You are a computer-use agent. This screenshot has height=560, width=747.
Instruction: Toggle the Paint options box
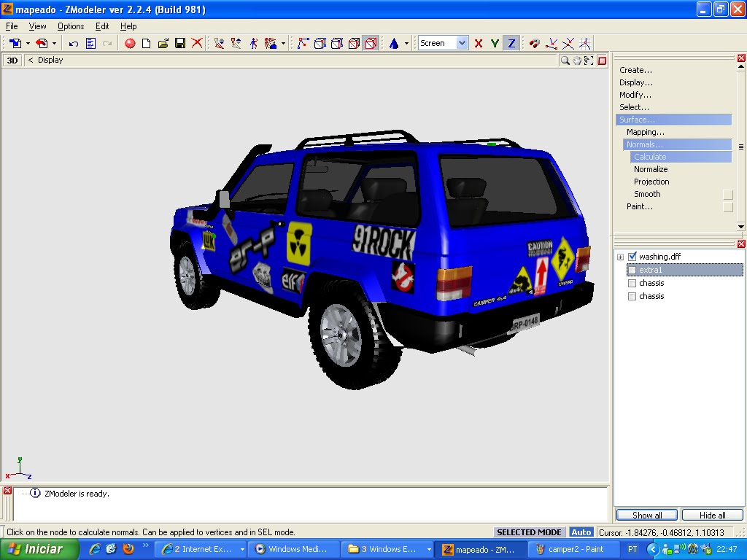click(727, 206)
